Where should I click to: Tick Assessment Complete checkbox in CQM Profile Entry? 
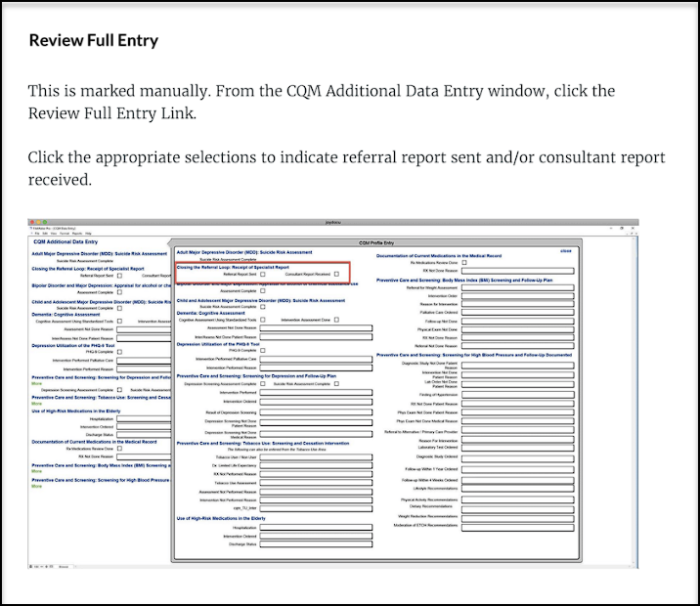point(262,291)
